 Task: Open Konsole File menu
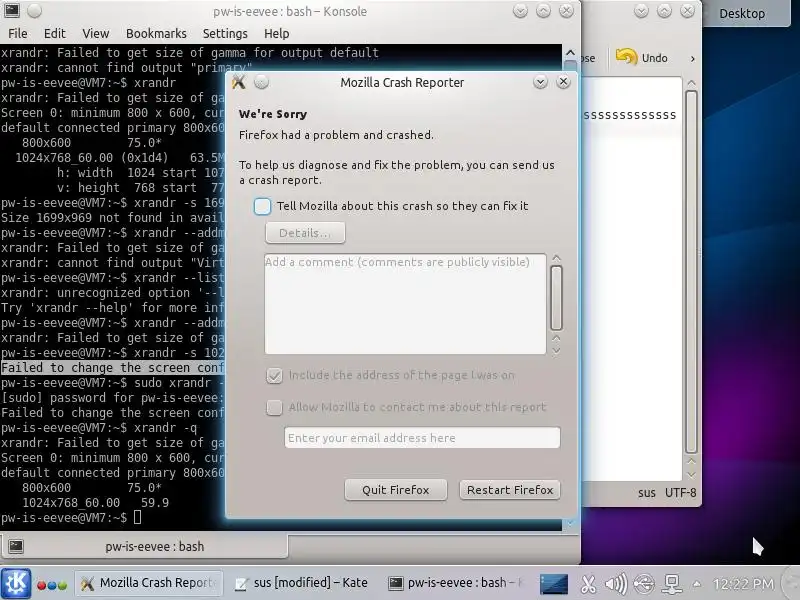click(18, 34)
